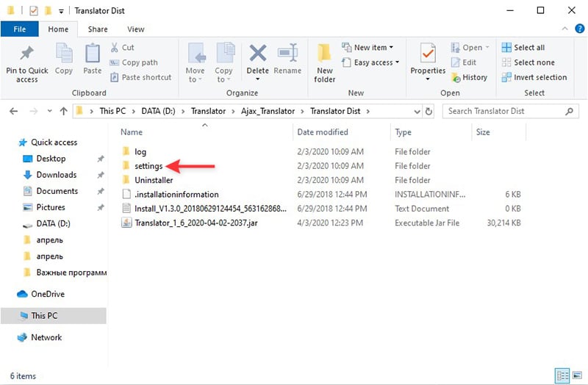
Task: Open DATA (D:) in navigation pane
Action: pyautogui.click(x=53, y=224)
